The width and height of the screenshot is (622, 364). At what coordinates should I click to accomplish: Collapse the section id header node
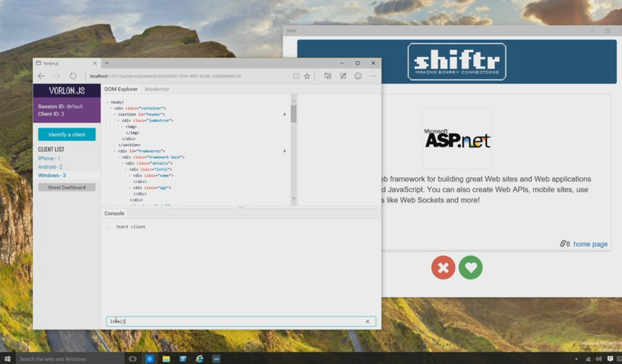tap(115, 115)
